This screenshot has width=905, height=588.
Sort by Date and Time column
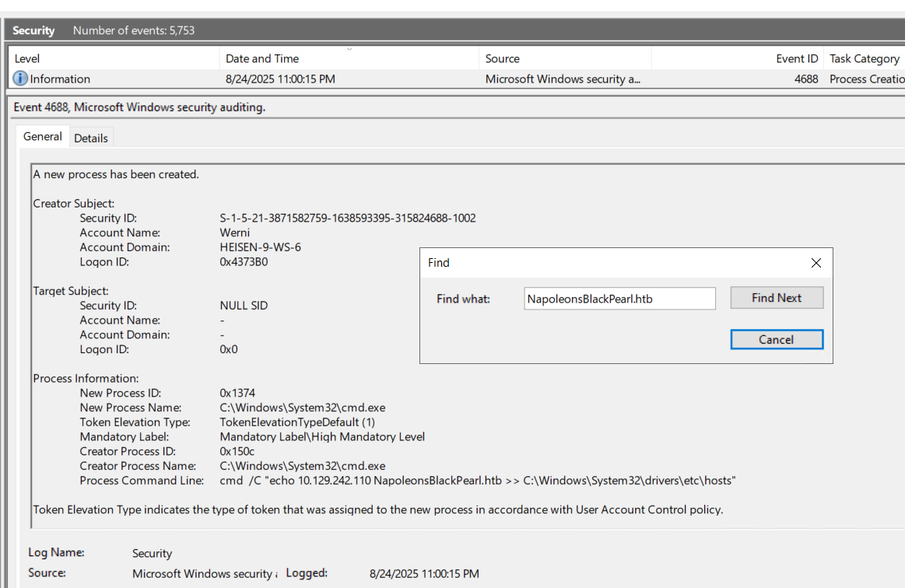click(262, 59)
